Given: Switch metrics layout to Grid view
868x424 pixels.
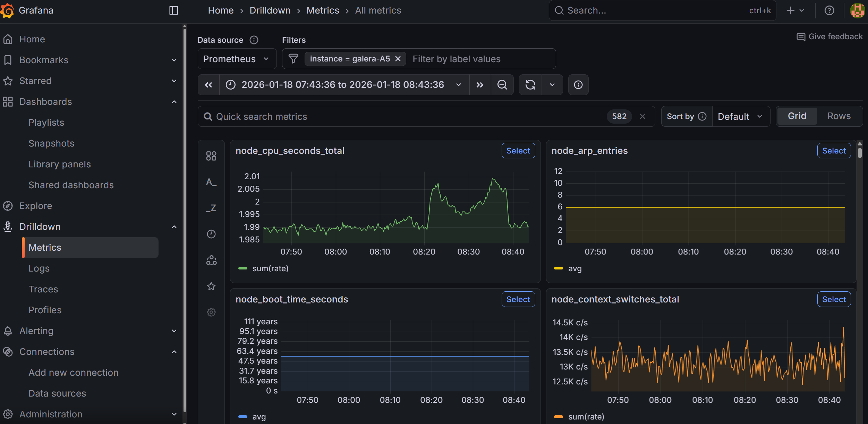Looking at the screenshot, I should point(797,116).
